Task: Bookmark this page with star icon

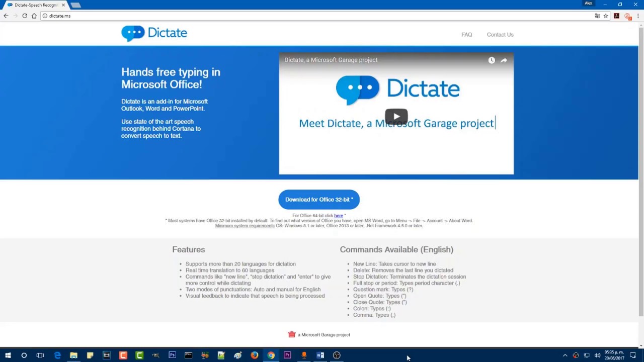Action: 606,16
